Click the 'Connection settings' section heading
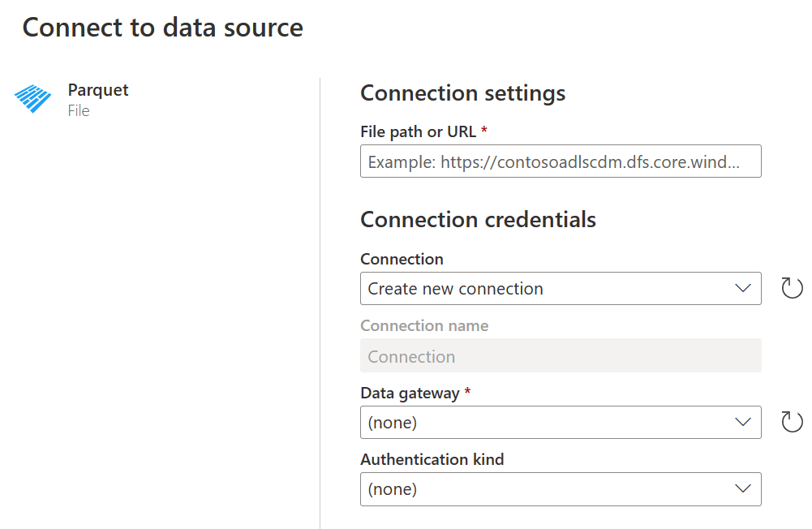This screenshot has width=812, height=529. [462, 92]
